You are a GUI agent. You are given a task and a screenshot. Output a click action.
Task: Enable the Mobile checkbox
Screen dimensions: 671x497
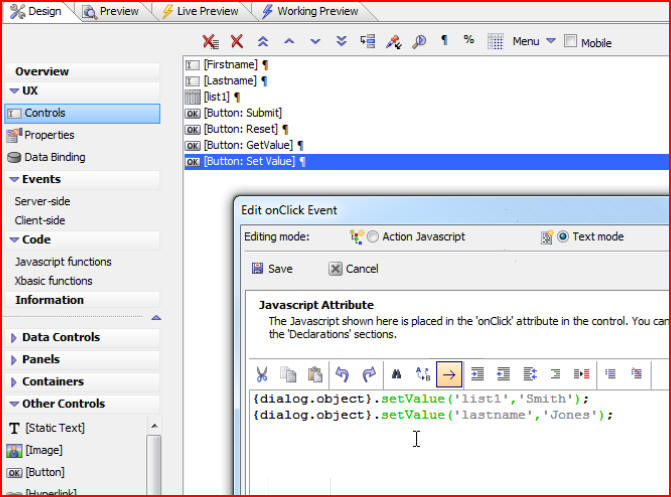(570, 41)
